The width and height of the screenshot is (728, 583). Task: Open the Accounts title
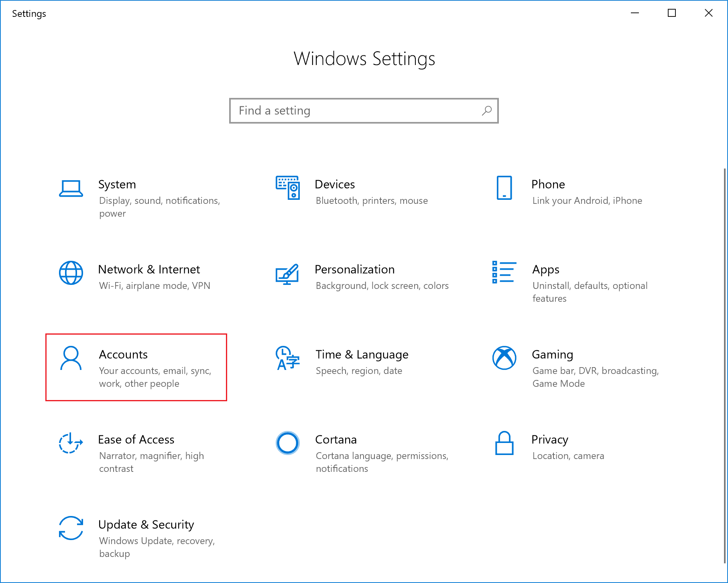click(124, 355)
